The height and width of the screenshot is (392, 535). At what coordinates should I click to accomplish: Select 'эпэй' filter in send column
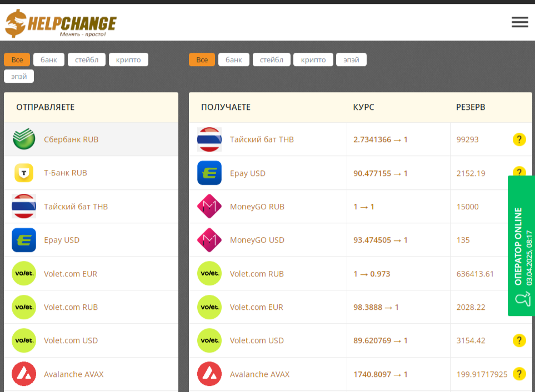tap(19, 77)
